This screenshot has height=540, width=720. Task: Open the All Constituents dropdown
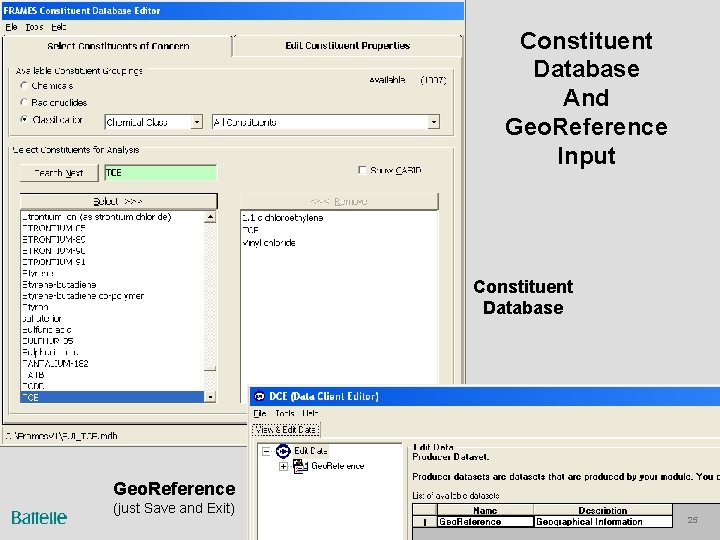coord(433,122)
